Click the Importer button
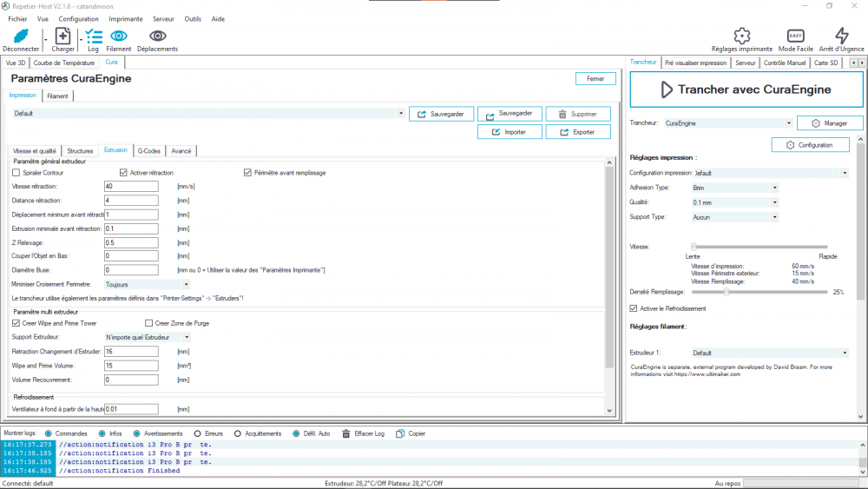 [510, 132]
